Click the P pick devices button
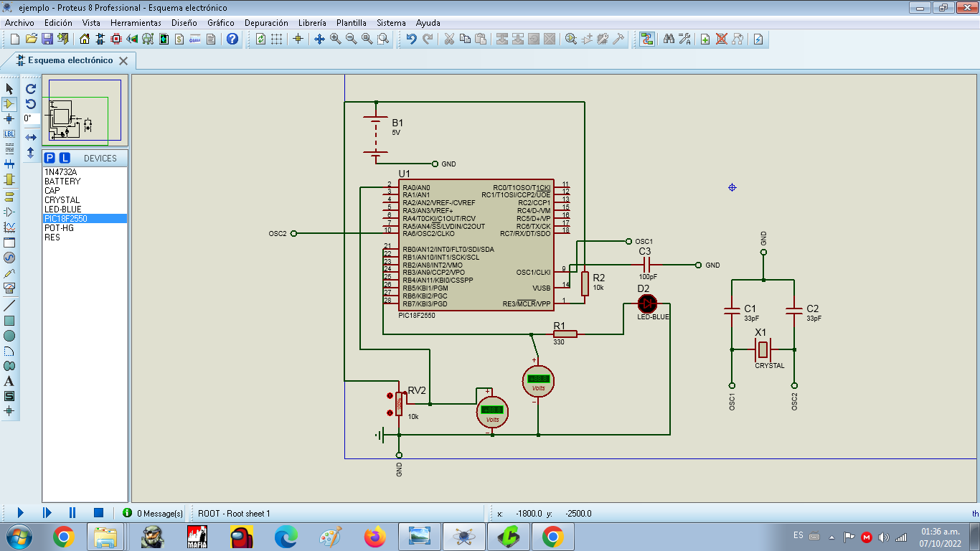 [x=50, y=158]
